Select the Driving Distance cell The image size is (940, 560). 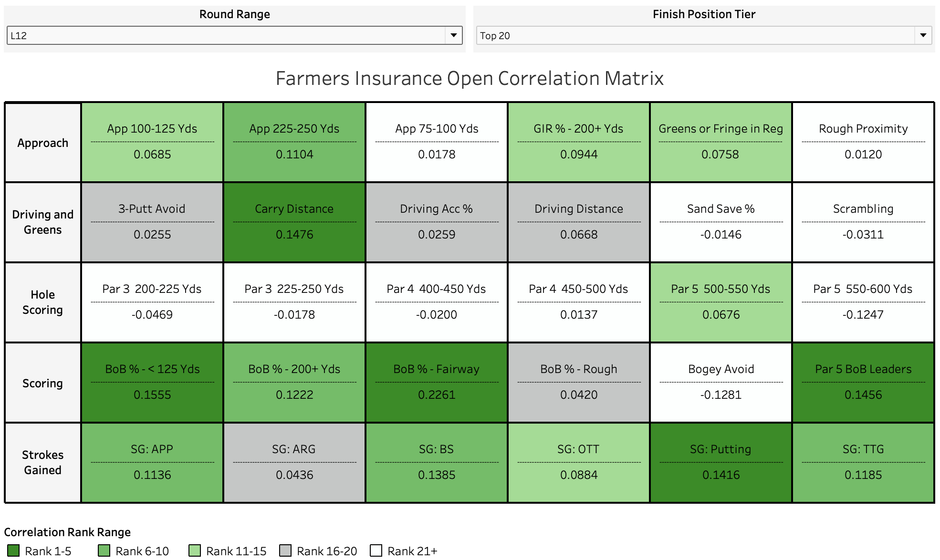point(579,222)
